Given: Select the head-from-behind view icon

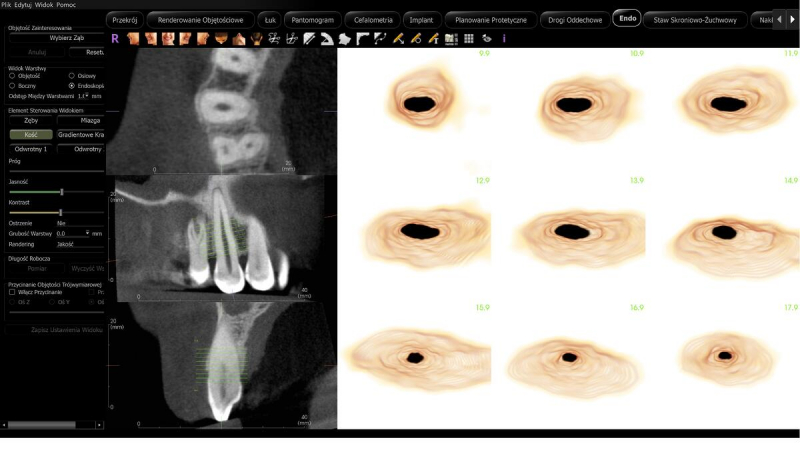Looking at the screenshot, I should point(256,39).
